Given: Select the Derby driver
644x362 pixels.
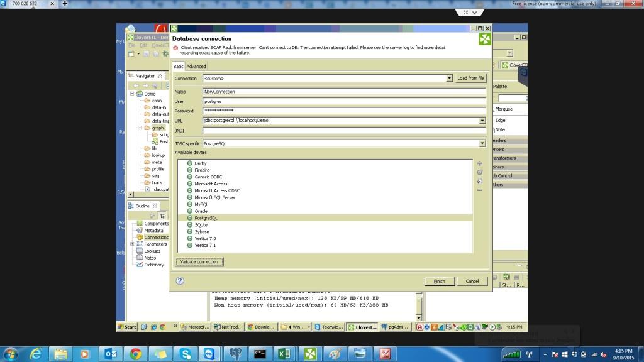Looking at the screenshot, I should pyautogui.click(x=201, y=163).
